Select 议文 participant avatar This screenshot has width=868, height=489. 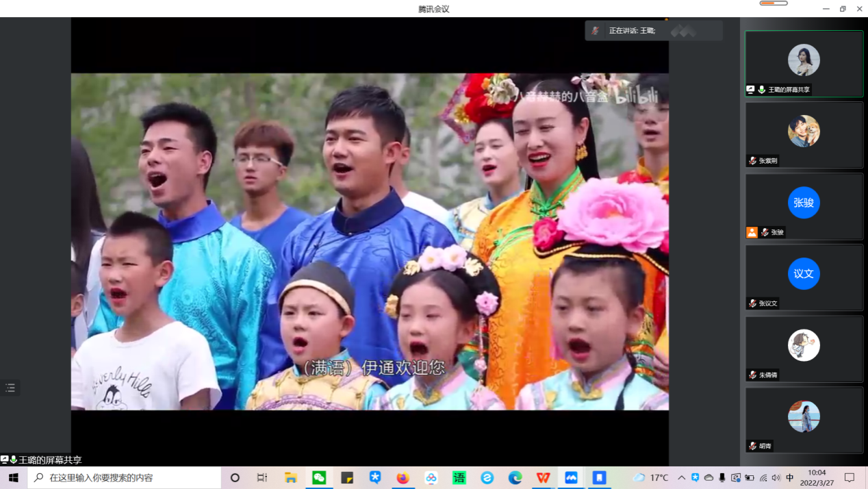tap(804, 274)
